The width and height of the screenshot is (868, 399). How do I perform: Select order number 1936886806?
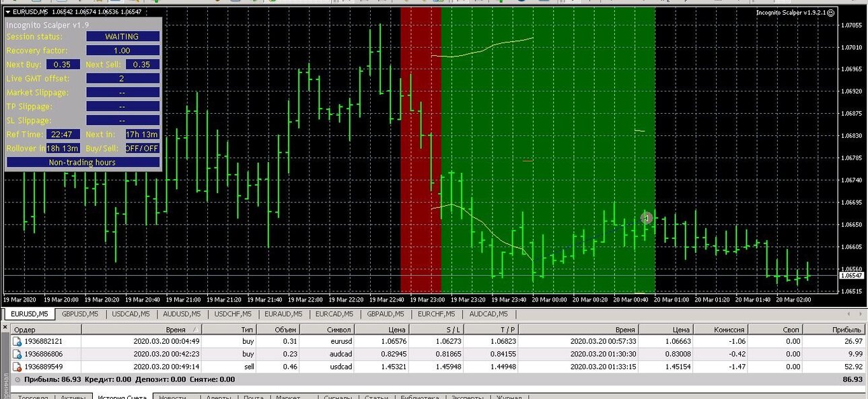[x=44, y=354]
